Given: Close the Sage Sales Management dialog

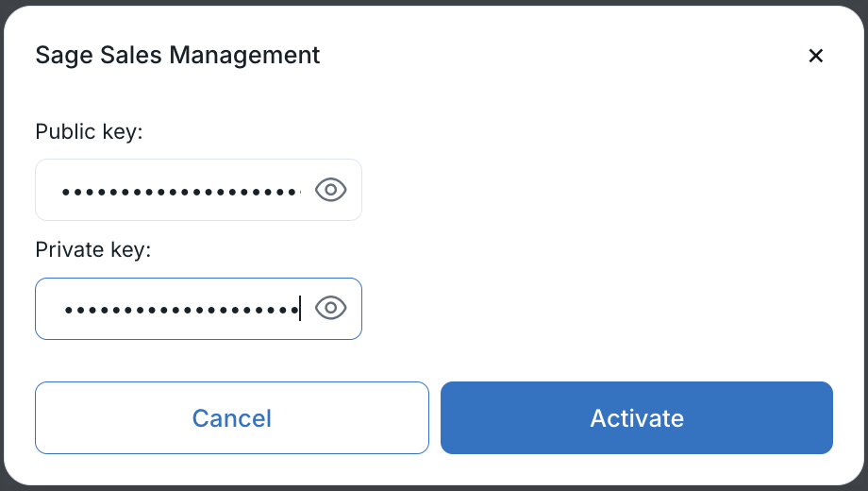Looking at the screenshot, I should tap(816, 56).
